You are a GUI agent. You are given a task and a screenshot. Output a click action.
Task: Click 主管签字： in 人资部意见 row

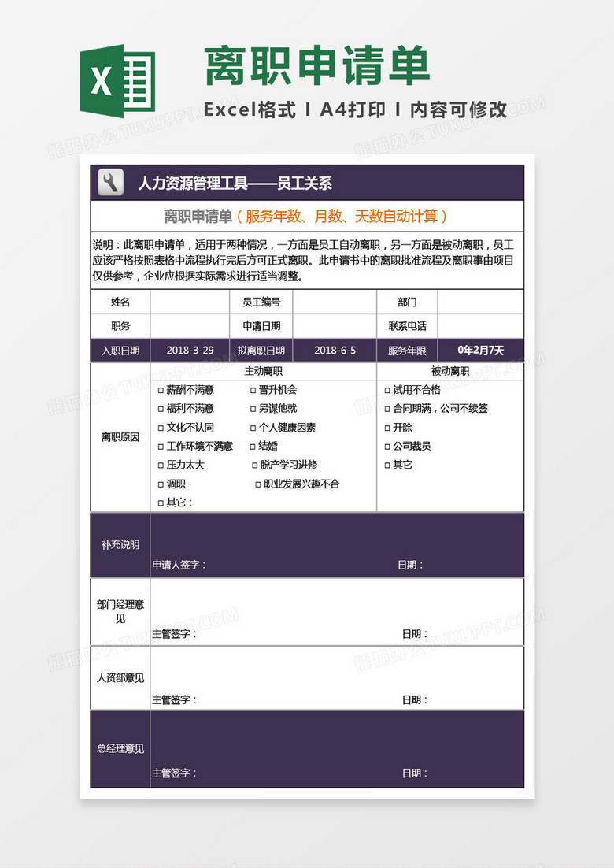174,699
